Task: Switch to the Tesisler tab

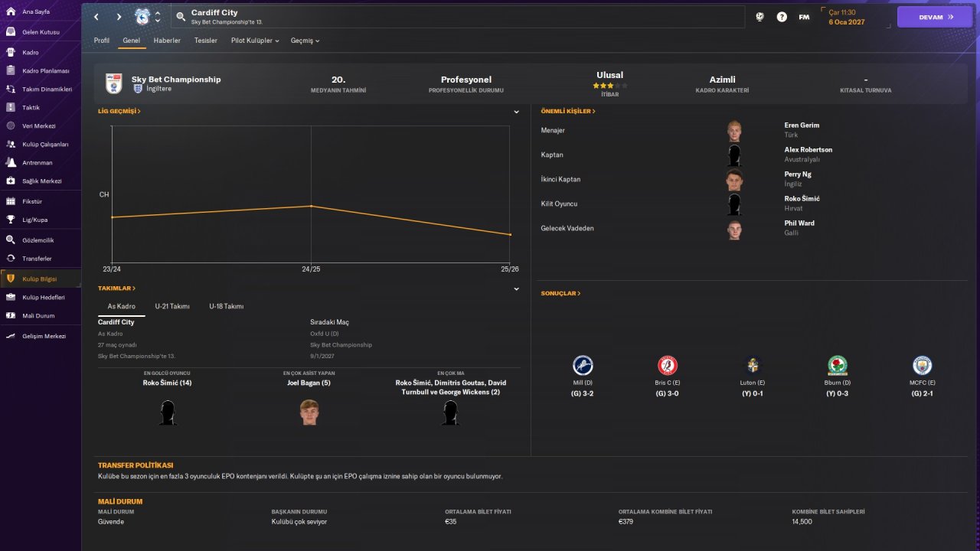Action: pyautogui.click(x=206, y=41)
